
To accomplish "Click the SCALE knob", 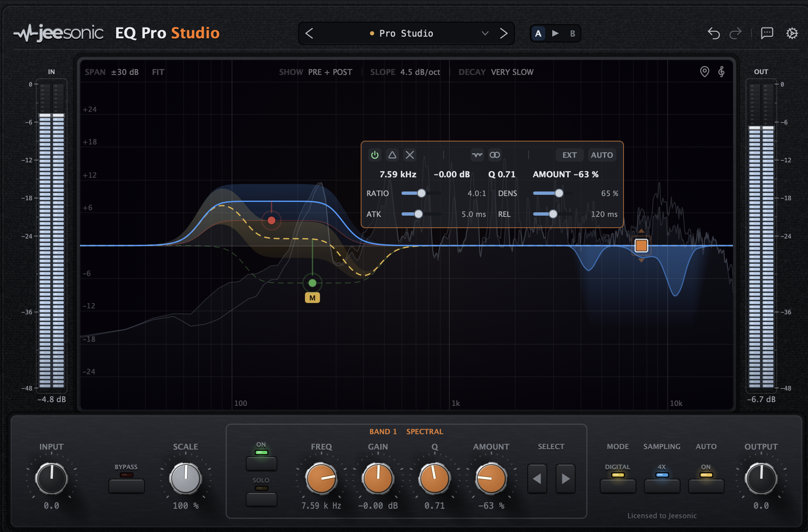I will pos(185,478).
